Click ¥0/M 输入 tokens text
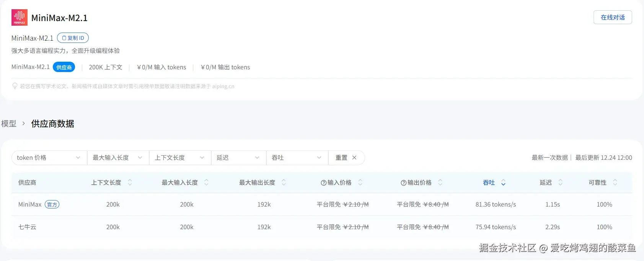Screen dimensions: 644x261 click(x=161, y=67)
